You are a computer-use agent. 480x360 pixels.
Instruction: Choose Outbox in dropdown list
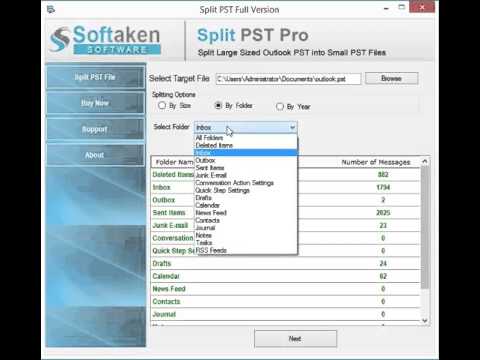[x=246, y=160]
